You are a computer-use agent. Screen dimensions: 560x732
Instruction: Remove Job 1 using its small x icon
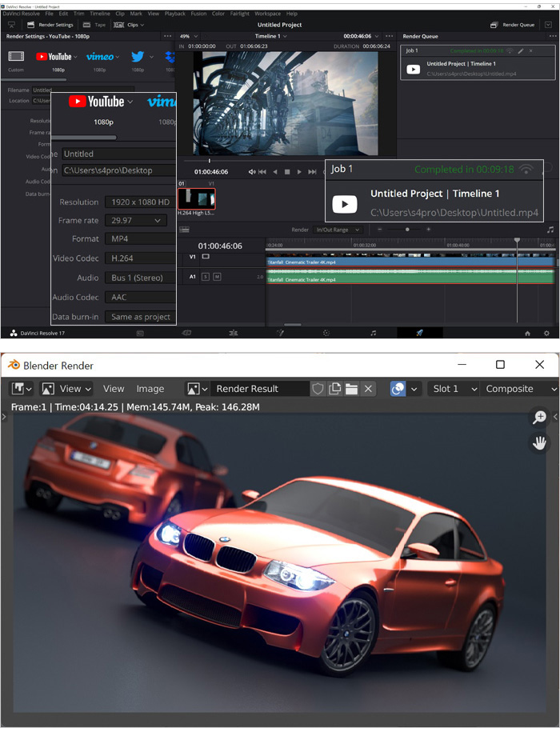530,50
